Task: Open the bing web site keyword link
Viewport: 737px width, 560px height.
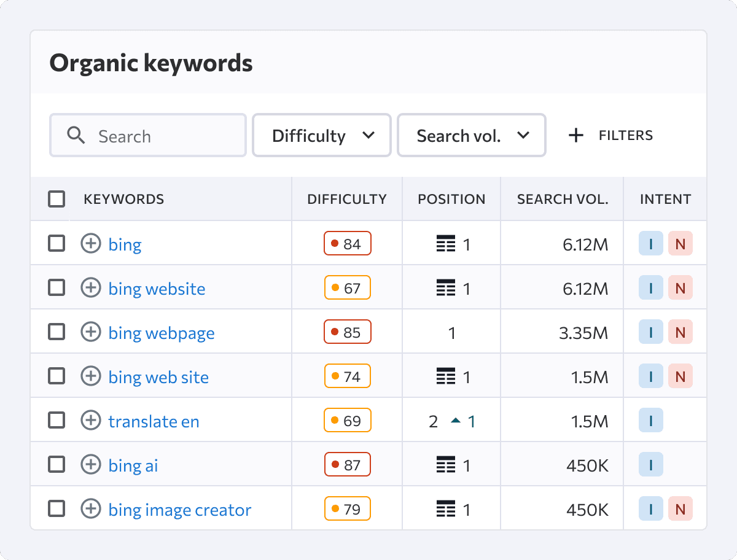Action: pyautogui.click(x=158, y=378)
